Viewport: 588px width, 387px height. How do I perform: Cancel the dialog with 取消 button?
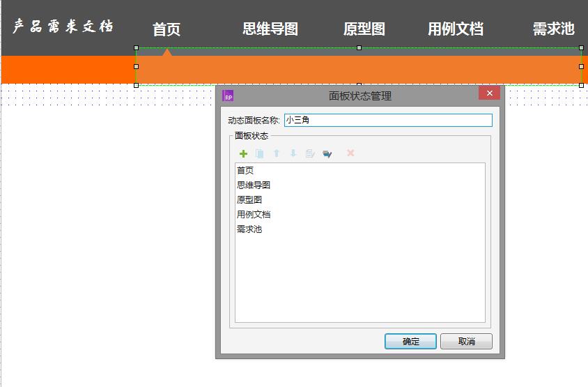(467, 341)
